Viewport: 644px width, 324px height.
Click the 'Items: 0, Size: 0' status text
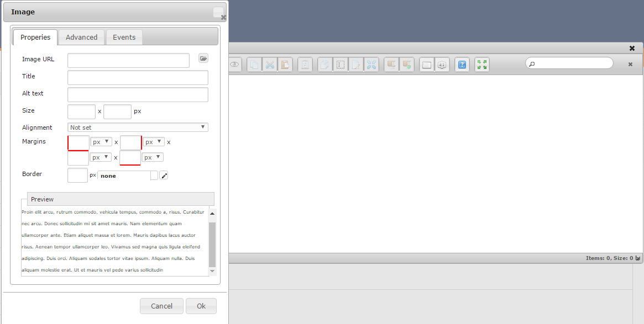coord(610,258)
